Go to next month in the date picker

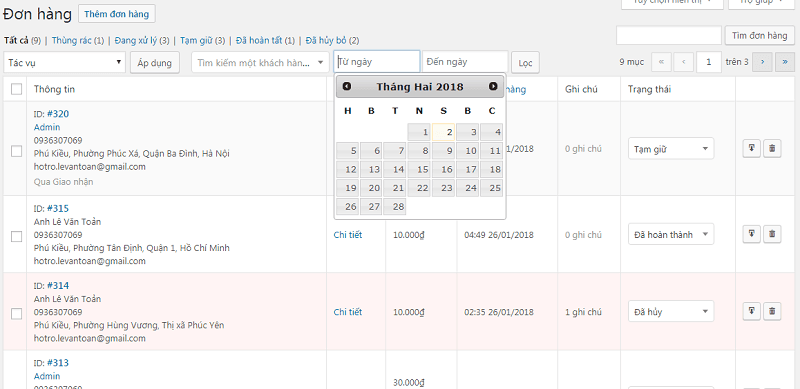tap(493, 86)
